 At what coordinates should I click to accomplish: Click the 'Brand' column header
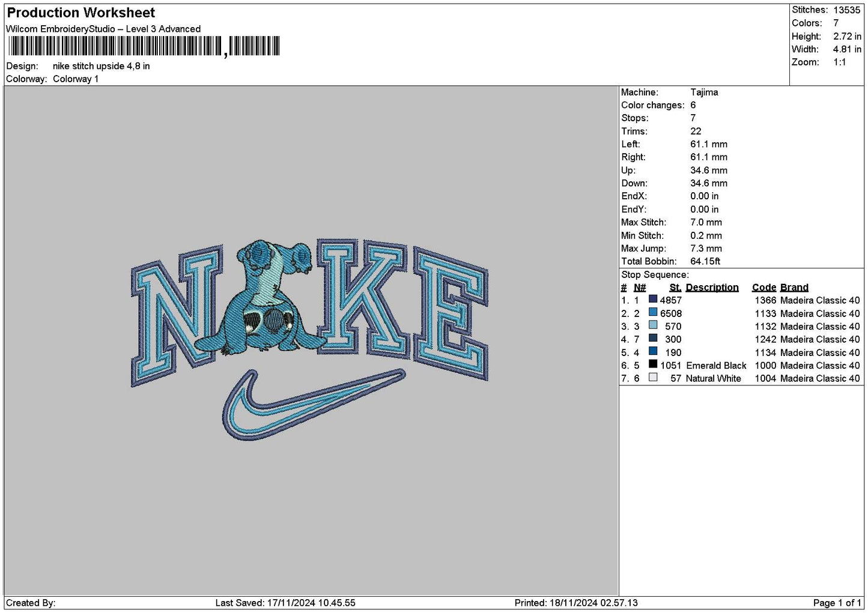[794, 288]
